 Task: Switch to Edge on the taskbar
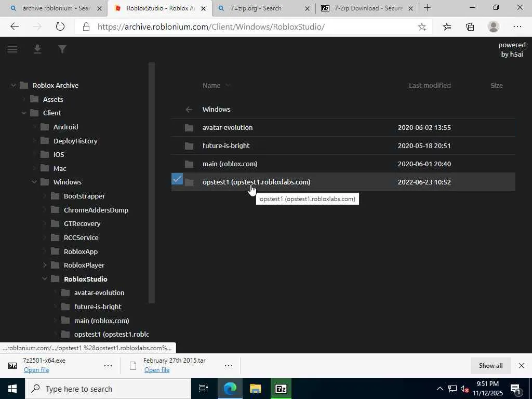pos(230,389)
